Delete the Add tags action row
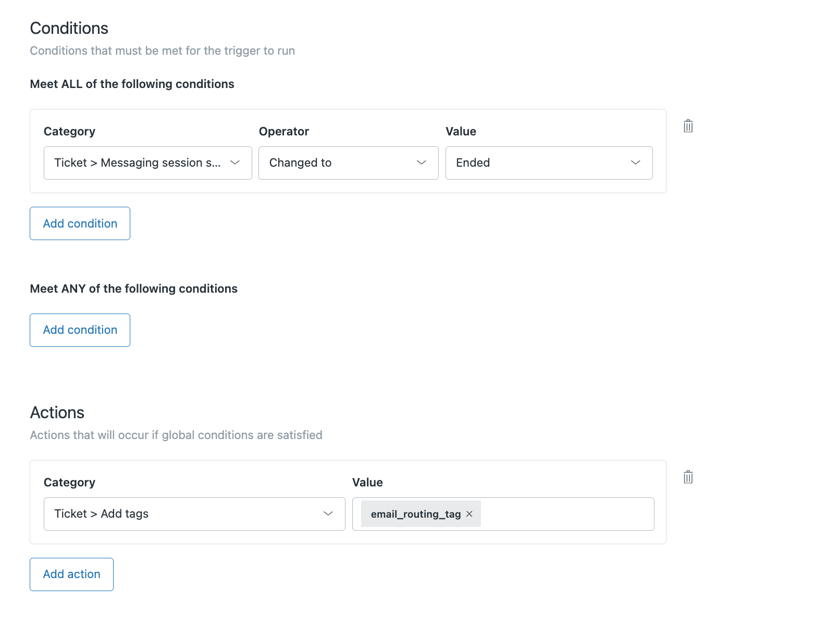This screenshot has width=840, height=626. point(688,477)
